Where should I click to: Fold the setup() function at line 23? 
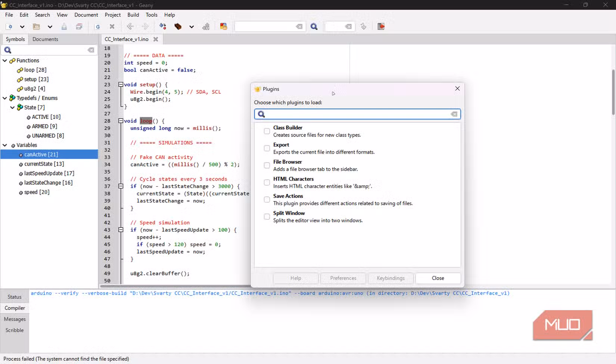[x=121, y=85]
